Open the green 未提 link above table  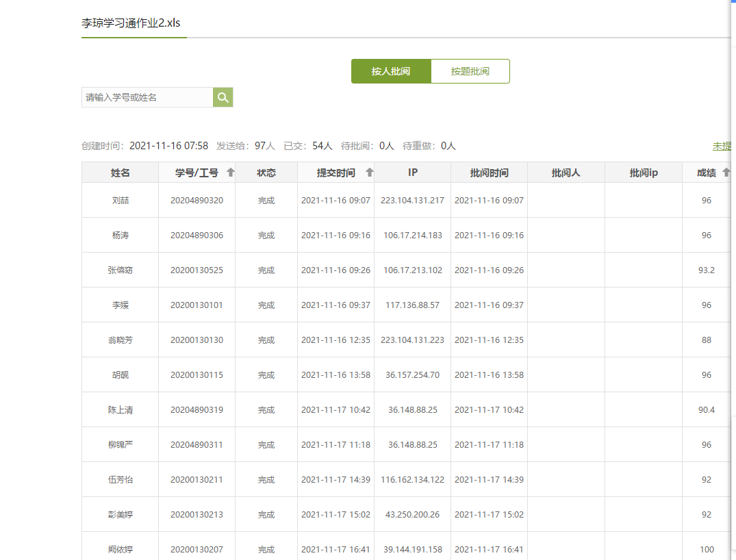point(722,146)
